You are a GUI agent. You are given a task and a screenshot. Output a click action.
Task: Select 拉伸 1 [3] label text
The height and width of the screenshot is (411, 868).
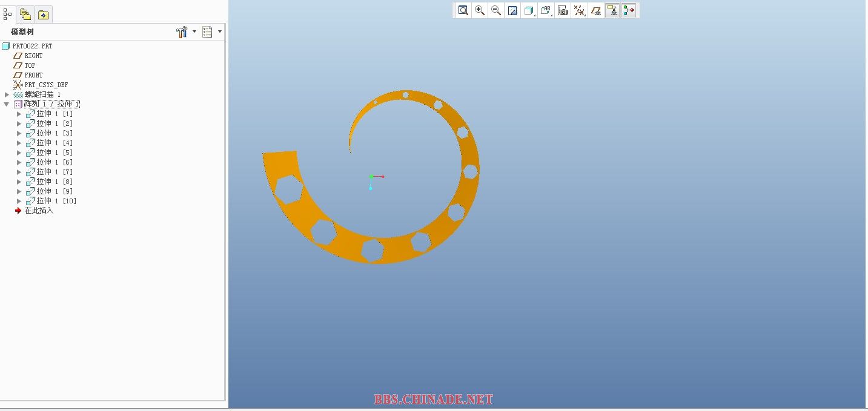(55, 133)
